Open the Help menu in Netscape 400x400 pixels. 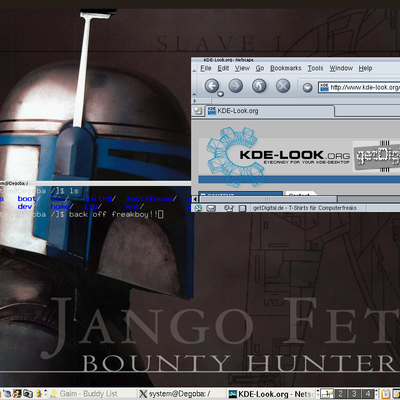[365, 68]
